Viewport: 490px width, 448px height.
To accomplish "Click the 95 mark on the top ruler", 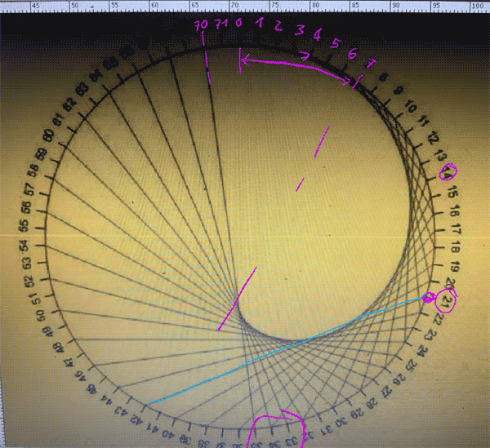I will 436,6.
